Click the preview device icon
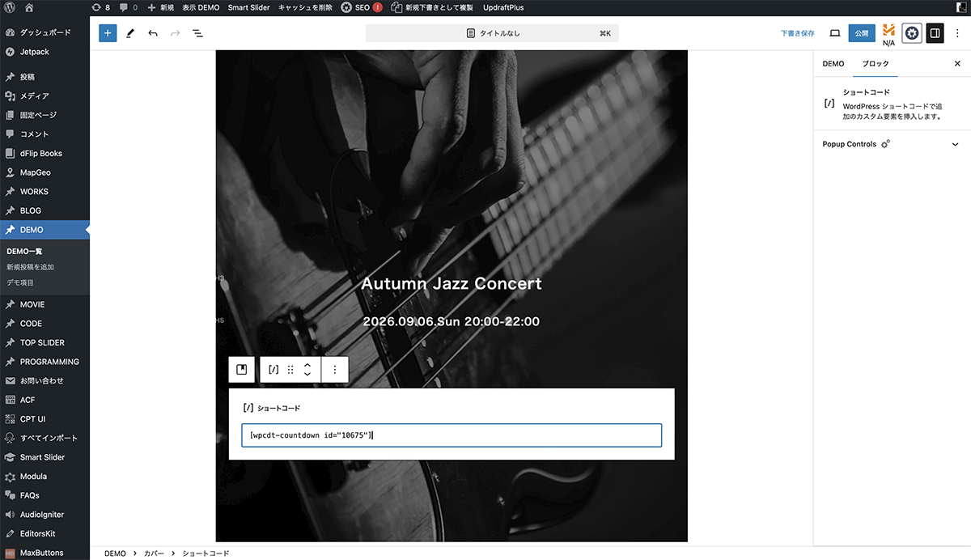Screen dimensions: 971x560 [835, 33]
